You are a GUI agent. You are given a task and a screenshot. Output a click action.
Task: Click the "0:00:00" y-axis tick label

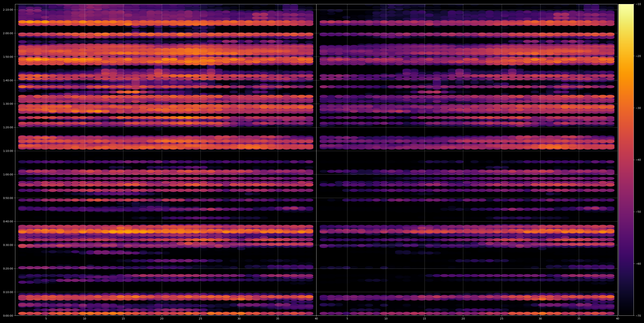8,315
